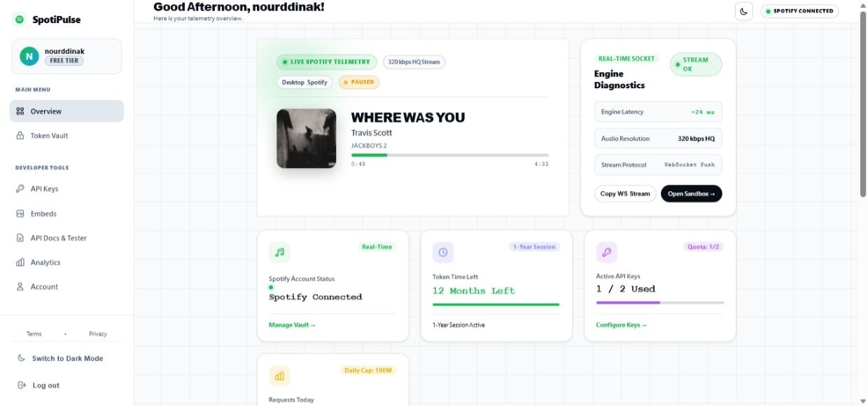Click the Token Vault lock icon
This screenshot has height=406, width=868.
point(20,136)
